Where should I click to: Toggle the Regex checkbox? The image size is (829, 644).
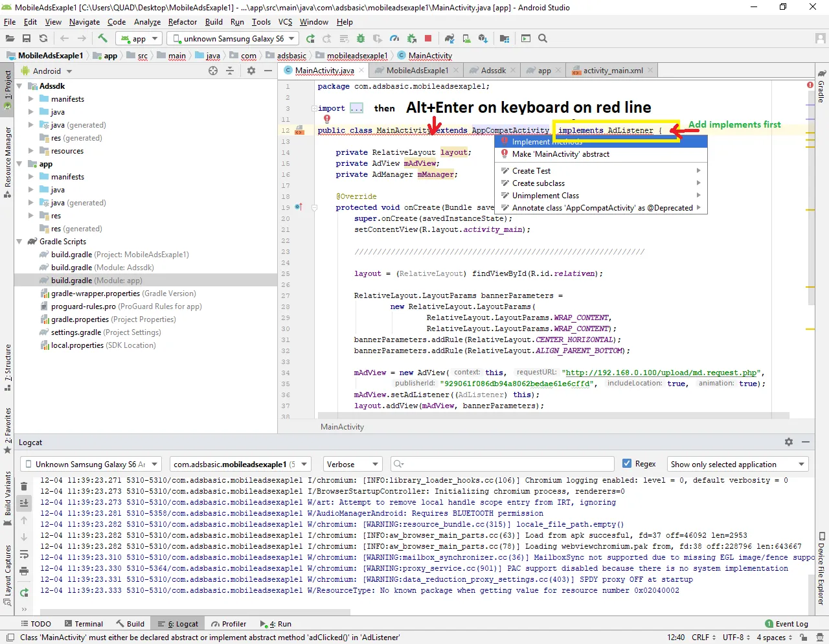[626, 464]
